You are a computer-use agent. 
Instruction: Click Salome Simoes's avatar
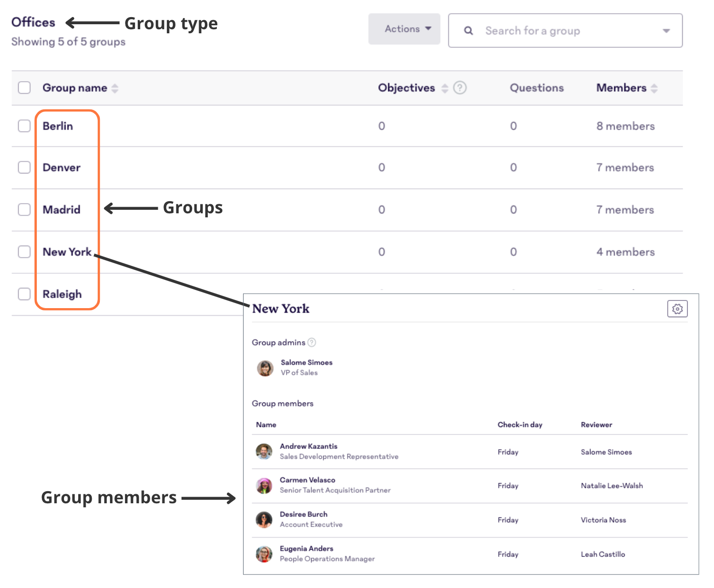point(265,368)
